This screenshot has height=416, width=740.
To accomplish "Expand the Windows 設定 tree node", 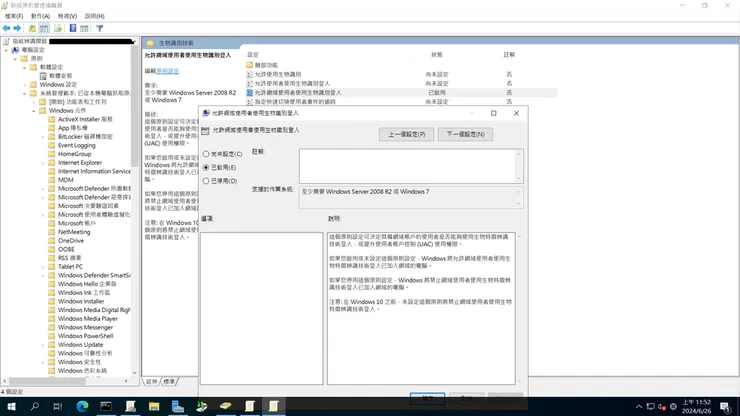I will [x=25, y=85].
